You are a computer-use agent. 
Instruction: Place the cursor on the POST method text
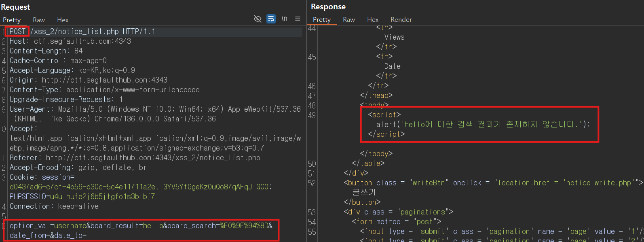point(18,32)
